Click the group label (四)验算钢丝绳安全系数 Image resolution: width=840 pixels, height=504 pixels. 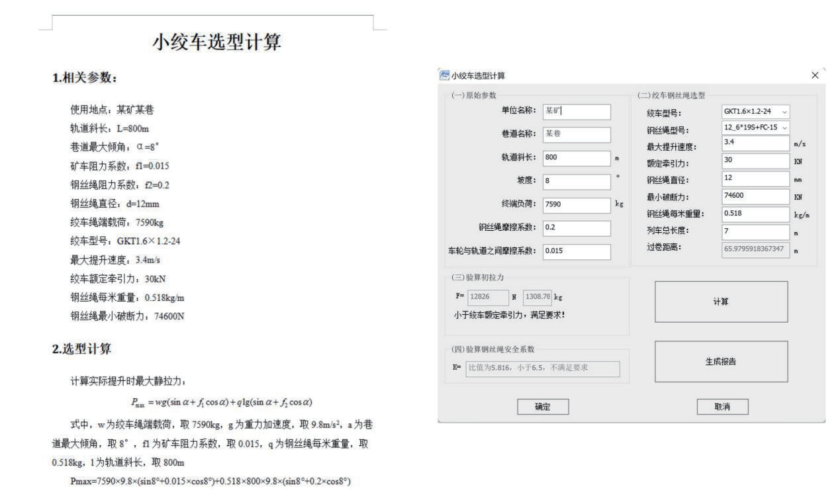494,348
